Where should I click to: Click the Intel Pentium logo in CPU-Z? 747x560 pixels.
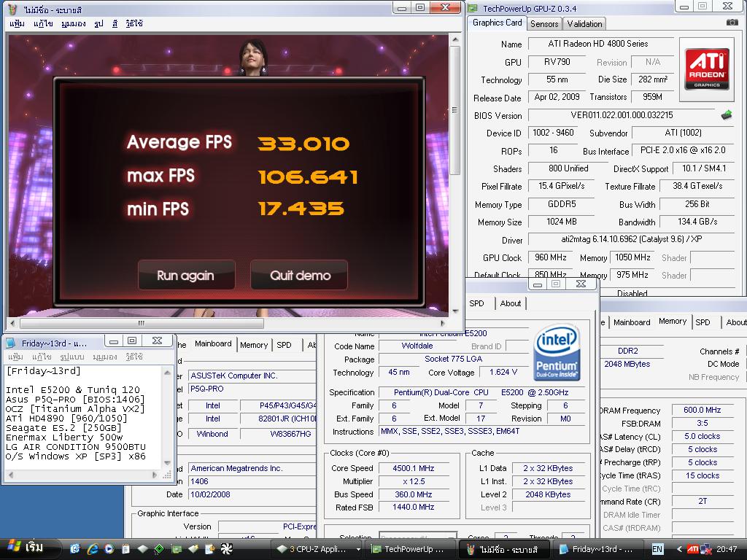coord(557,352)
